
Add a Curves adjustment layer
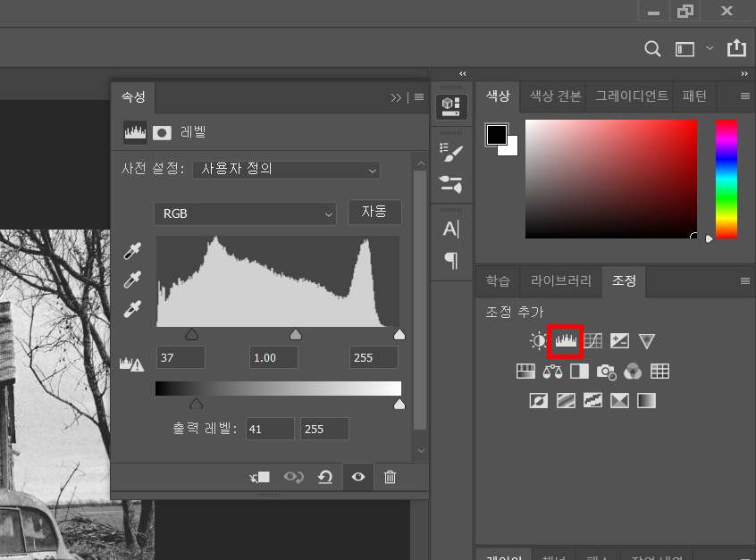593,340
